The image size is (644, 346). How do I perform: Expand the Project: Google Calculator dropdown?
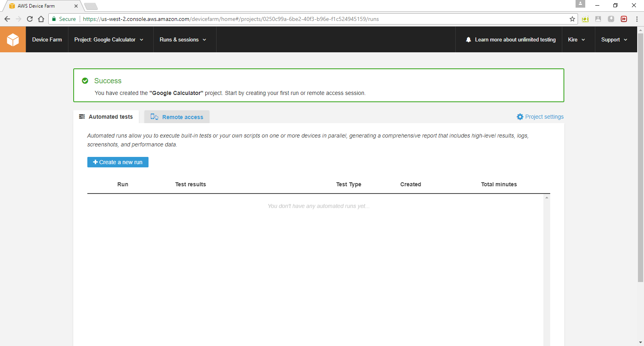109,39
